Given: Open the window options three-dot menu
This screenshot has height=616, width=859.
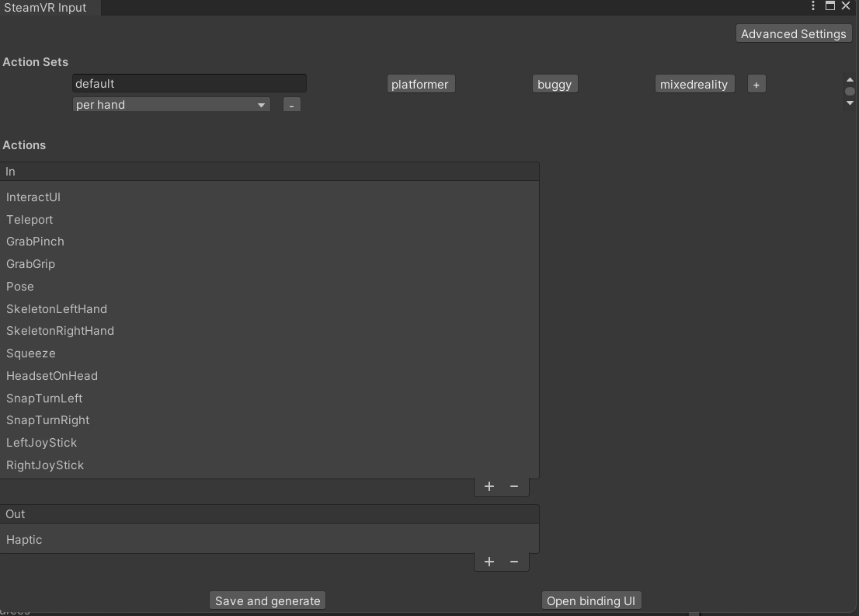Looking at the screenshot, I should pyautogui.click(x=812, y=5).
